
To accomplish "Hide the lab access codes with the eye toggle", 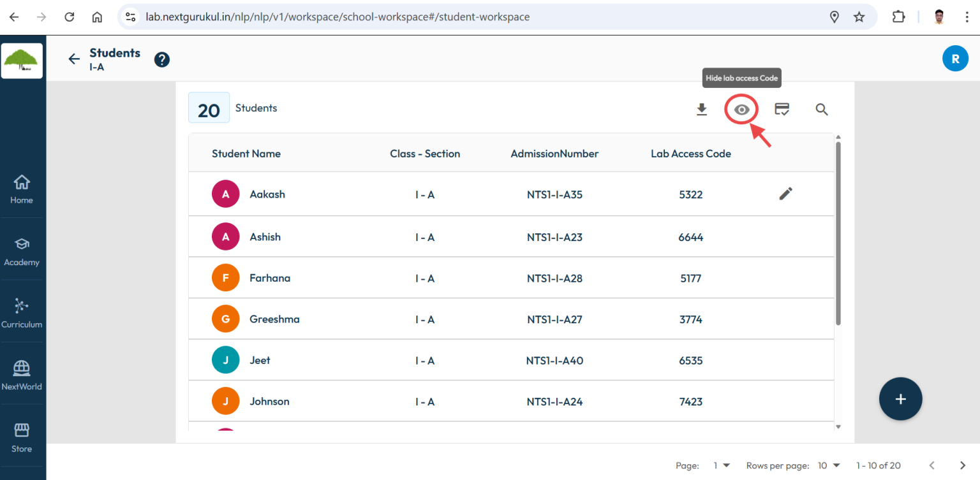I will (741, 109).
